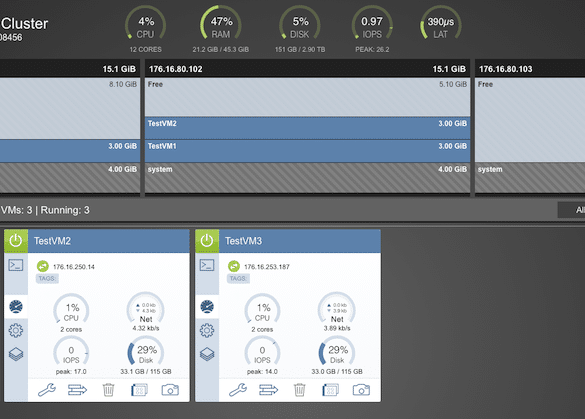Screen dimensions: 585x419
Task: Click TAGS label on TestVM2 card
Action: coord(47,278)
